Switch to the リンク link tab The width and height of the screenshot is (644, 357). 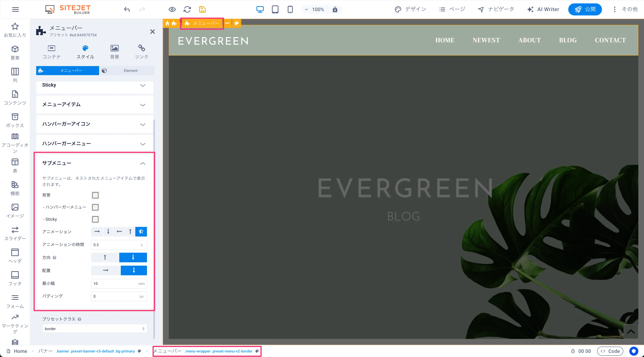[141, 52]
